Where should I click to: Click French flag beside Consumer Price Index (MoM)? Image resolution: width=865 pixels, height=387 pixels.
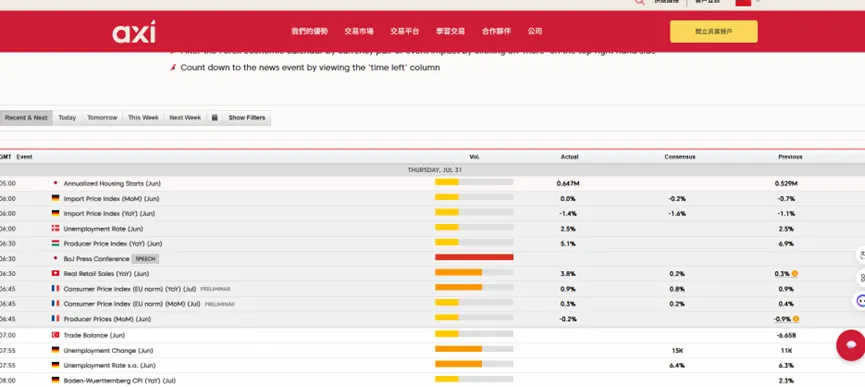(x=55, y=303)
